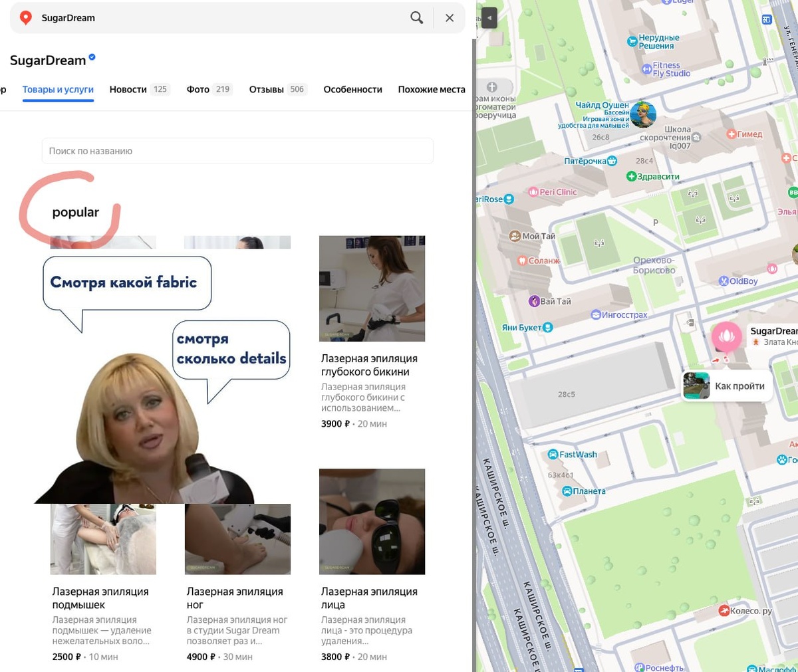The height and width of the screenshot is (672, 798).
Task: Click the price text 4900 ₽
Action: coord(201,657)
